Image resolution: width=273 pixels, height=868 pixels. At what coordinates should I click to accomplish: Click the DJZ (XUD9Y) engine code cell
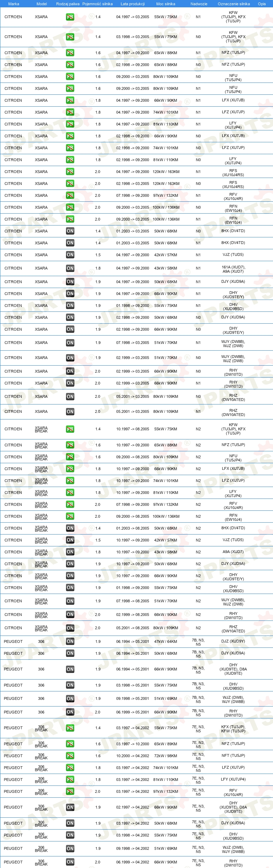point(233,641)
